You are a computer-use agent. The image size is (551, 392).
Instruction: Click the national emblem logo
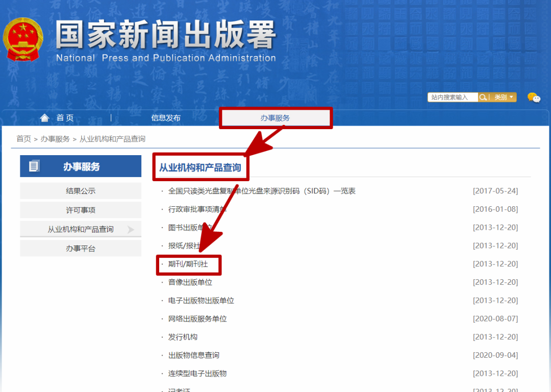tap(22, 39)
